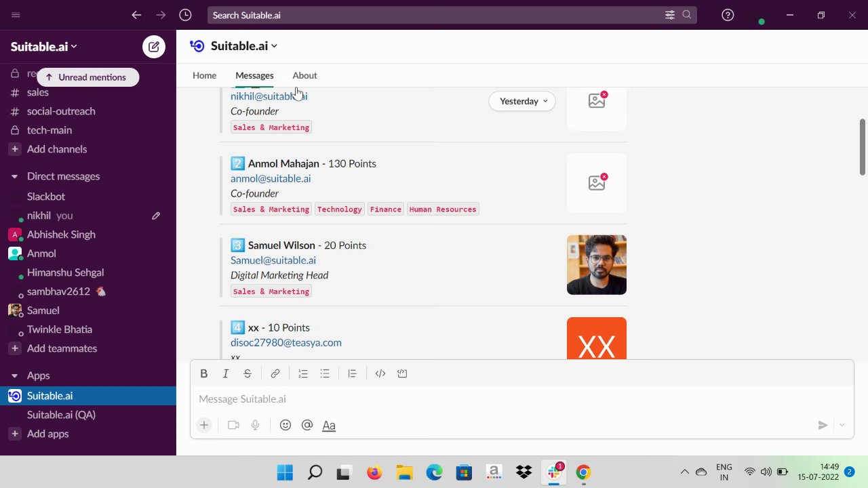Open anmol@suitable.ai email link
The width and height of the screenshot is (868, 488).
271,178
